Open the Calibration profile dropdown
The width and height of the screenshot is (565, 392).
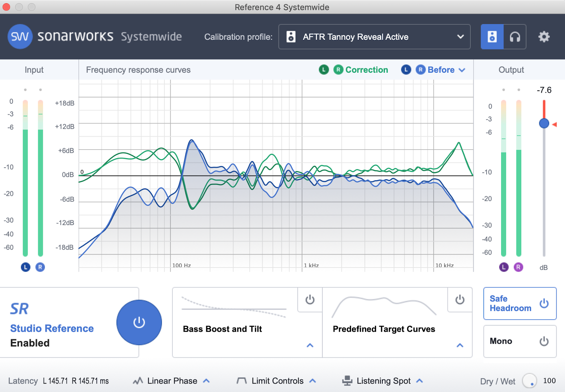pos(374,37)
